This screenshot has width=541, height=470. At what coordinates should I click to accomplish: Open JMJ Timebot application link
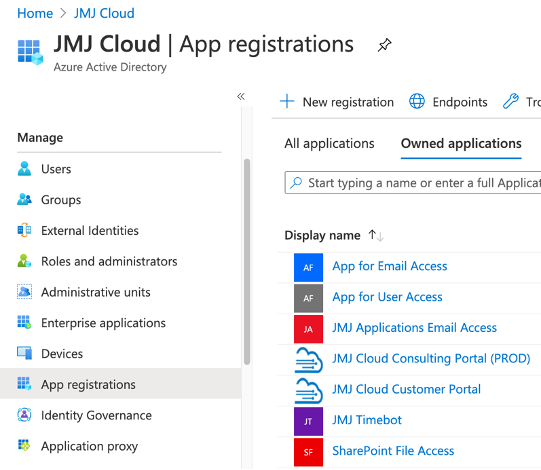pyautogui.click(x=367, y=420)
